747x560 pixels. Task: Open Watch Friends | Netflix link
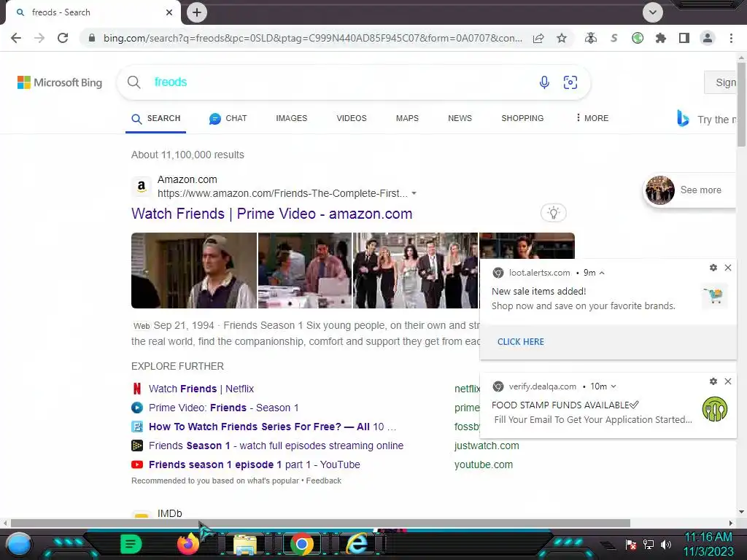(201, 389)
